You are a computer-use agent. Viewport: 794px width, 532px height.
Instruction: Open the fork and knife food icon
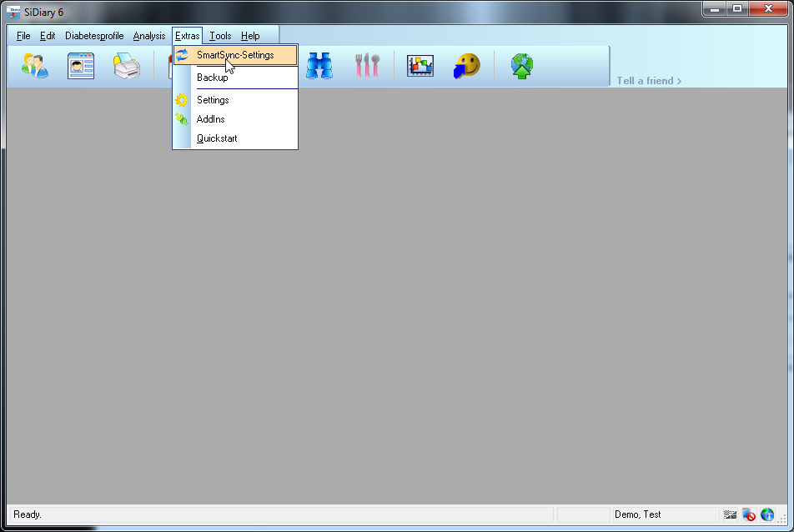pos(367,66)
